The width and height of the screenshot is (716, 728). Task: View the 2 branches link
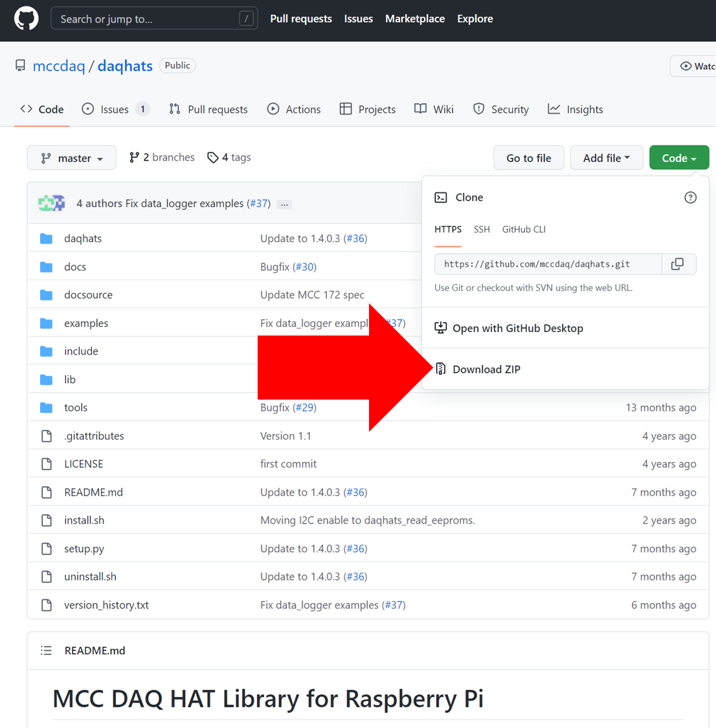(x=162, y=157)
